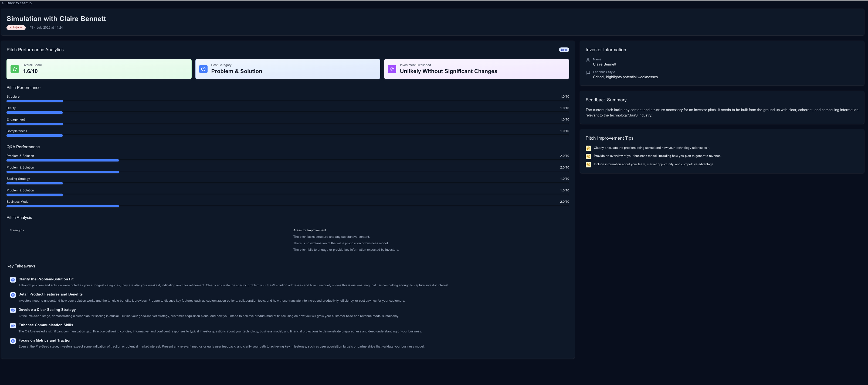
Task: Click the clock icon on Best Category card
Action: tap(203, 69)
